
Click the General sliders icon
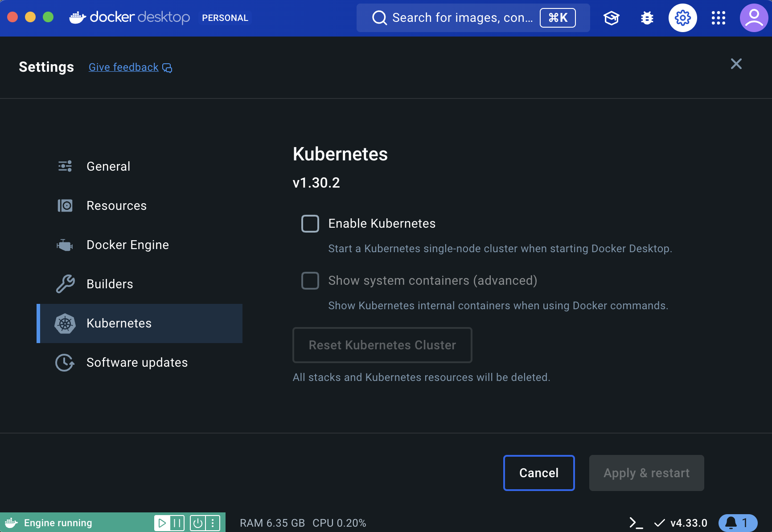point(65,166)
